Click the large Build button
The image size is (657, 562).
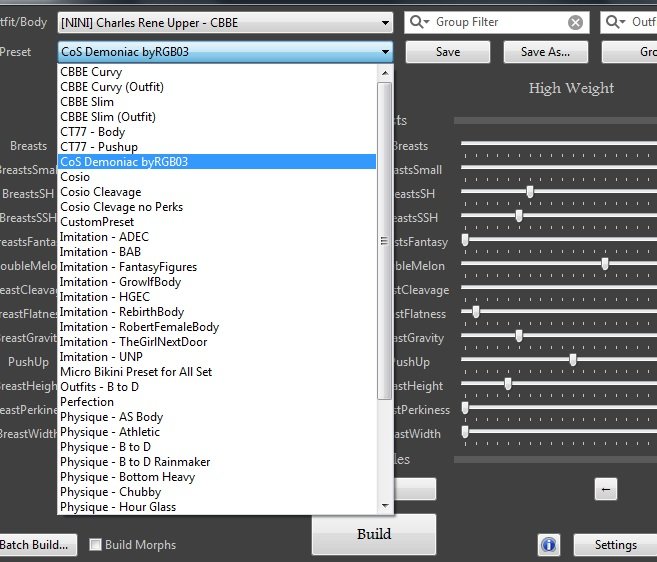coord(374,534)
